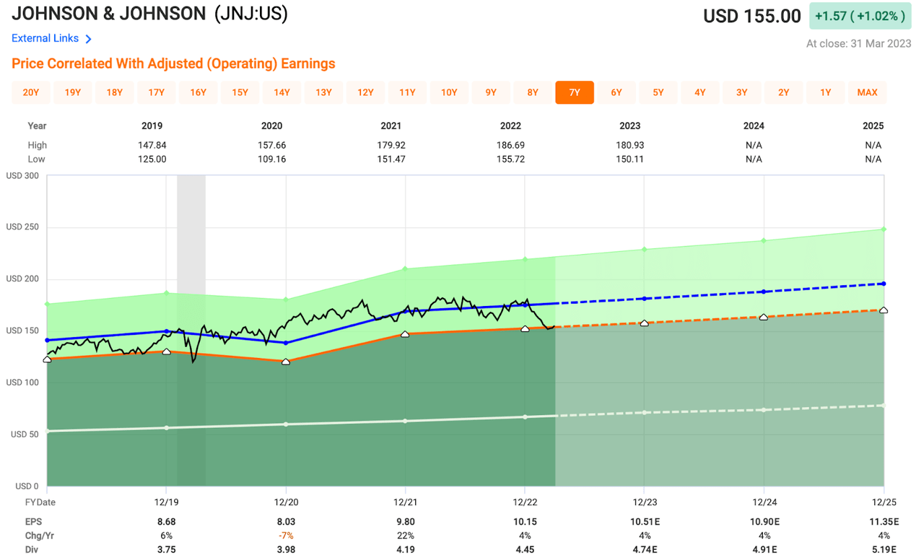Viewport: 924px width, 560px height.
Task: Click the 2022 High value 186.69
Action: click(510, 145)
